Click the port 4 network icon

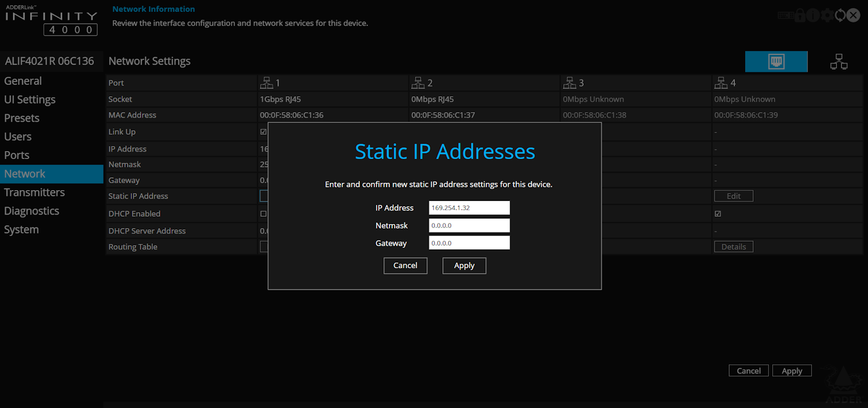(x=721, y=83)
